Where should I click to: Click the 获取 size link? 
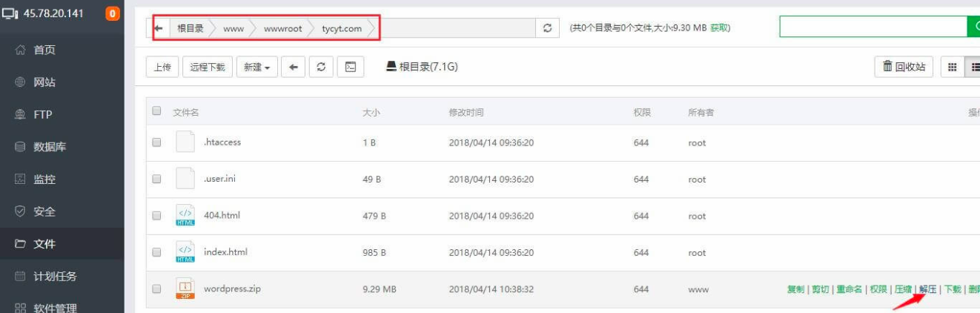point(719,28)
